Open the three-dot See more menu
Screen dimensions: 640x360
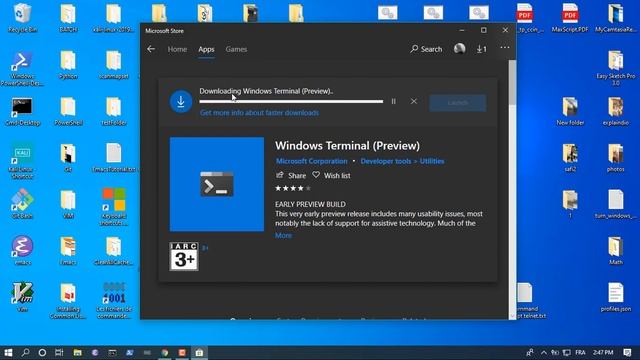(x=505, y=47)
